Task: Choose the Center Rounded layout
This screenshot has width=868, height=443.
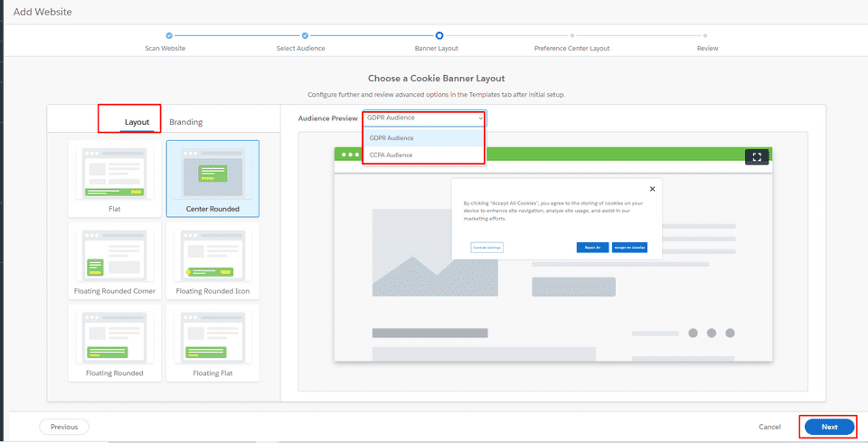Action: pyautogui.click(x=212, y=178)
